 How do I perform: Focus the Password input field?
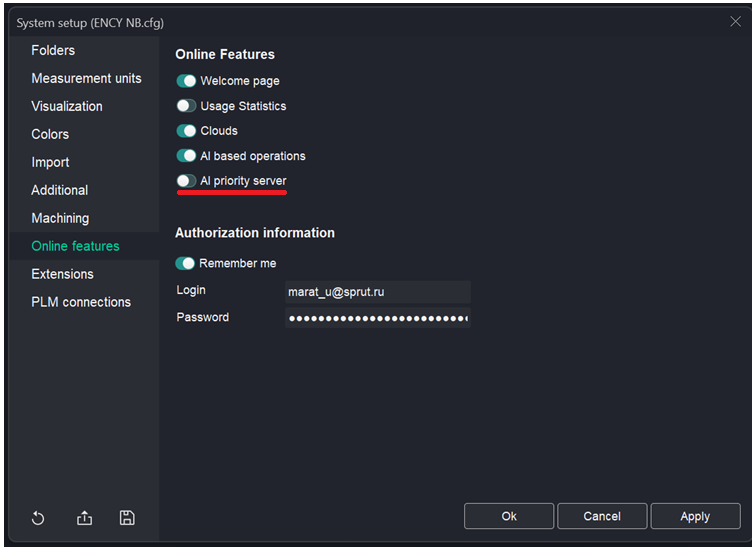tap(377, 319)
